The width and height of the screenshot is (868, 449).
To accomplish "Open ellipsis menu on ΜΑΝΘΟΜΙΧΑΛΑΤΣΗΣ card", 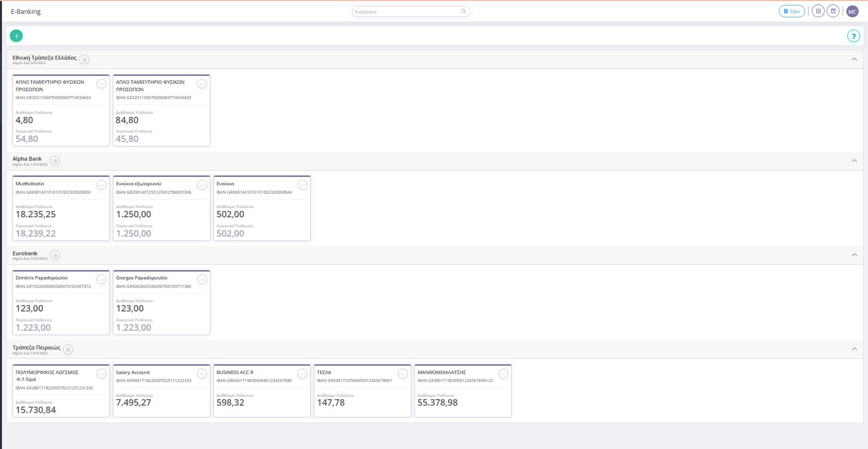I will pos(503,374).
